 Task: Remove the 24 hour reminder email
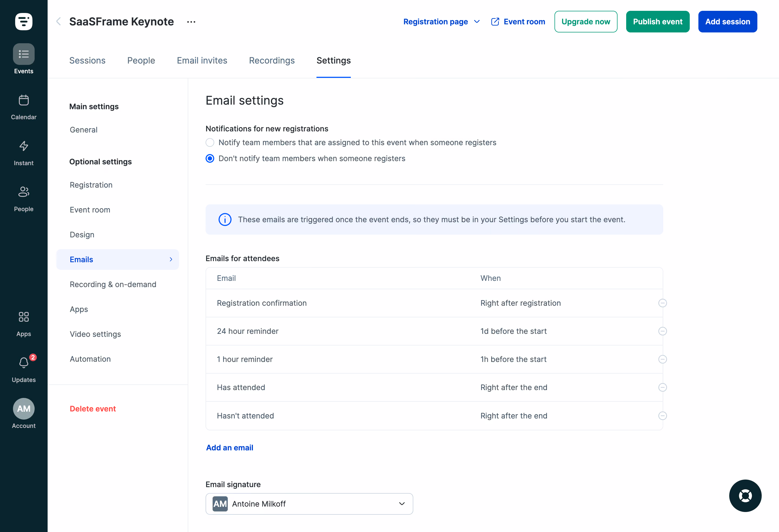pyautogui.click(x=662, y=331)
